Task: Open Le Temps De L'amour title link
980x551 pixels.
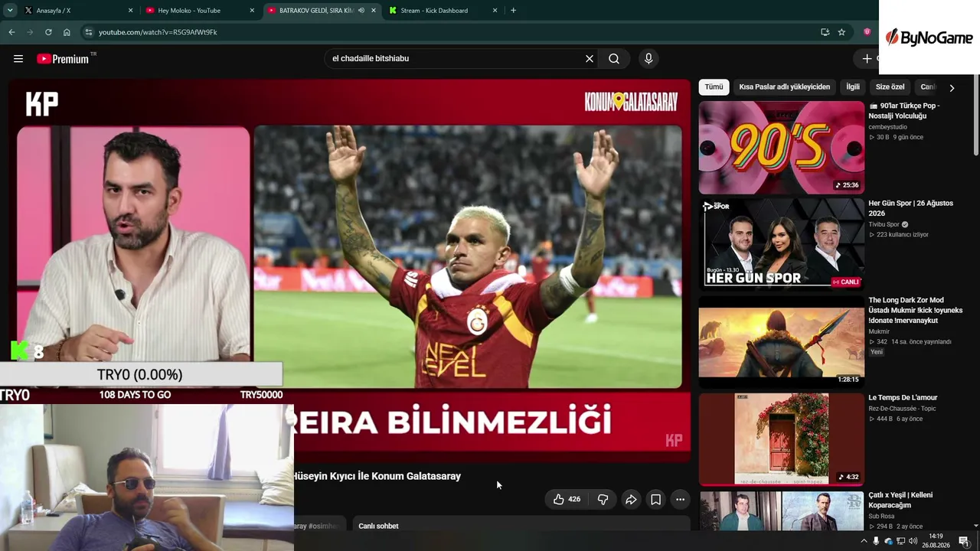Action: click(x=903, y=398)
